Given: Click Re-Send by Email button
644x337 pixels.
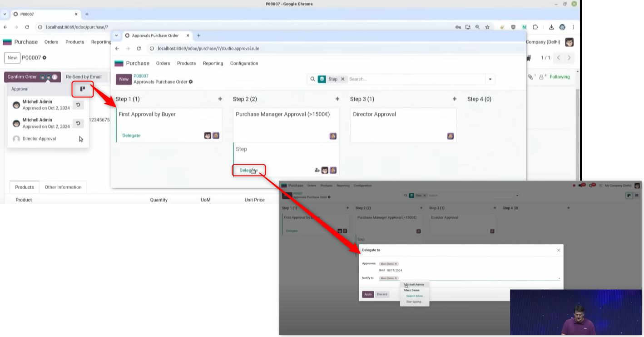Looking at the screenshot, I should (84, 77).
